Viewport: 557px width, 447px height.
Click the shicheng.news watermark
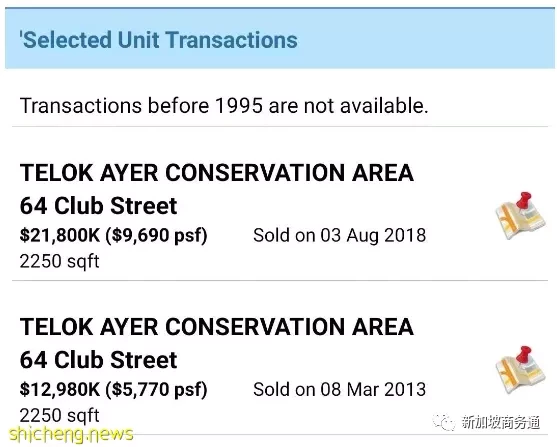click(71, 435)
